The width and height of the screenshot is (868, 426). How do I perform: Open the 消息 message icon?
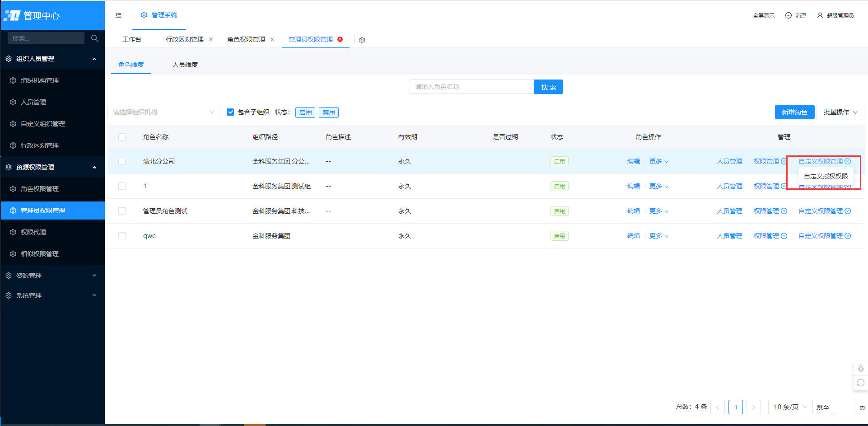click(789, 15)
